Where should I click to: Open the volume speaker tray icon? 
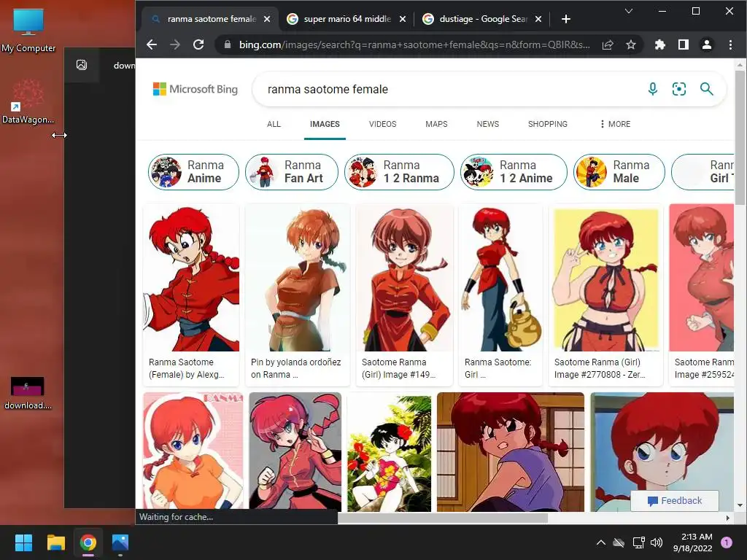[x=657, y=542]
